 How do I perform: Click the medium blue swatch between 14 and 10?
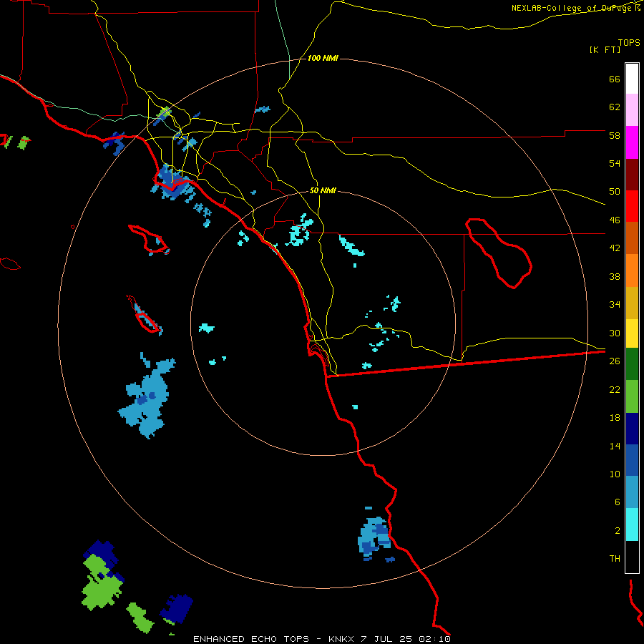(x=632, y=460)
